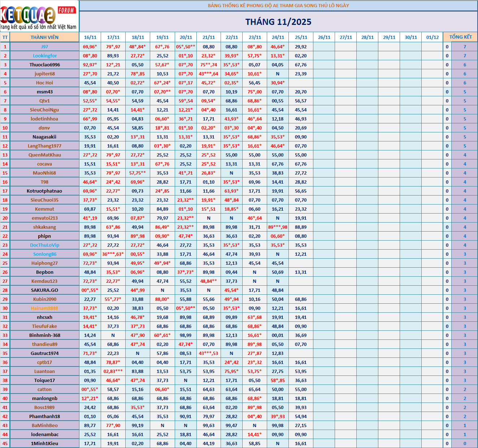Select Kemdau123's 21/11 cell showing 48,84**
The width and height of the screenshot is (478, 448).
(209, 281)
